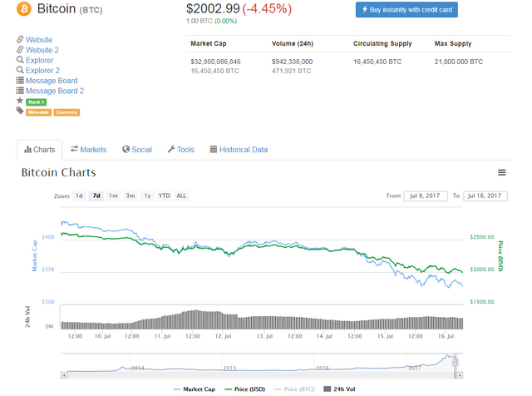Switch to the Charts tab

(39, 150)
